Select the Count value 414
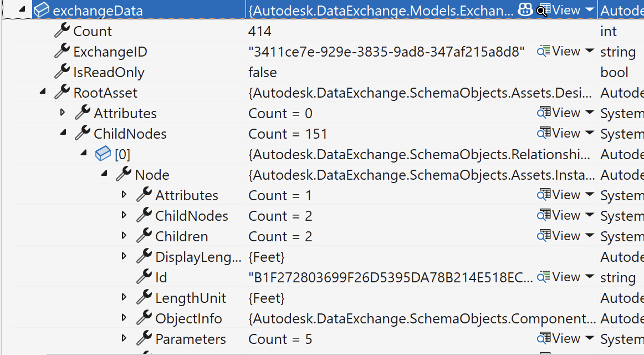The width and height of the screenshot is (644, 355). (259, 31)
